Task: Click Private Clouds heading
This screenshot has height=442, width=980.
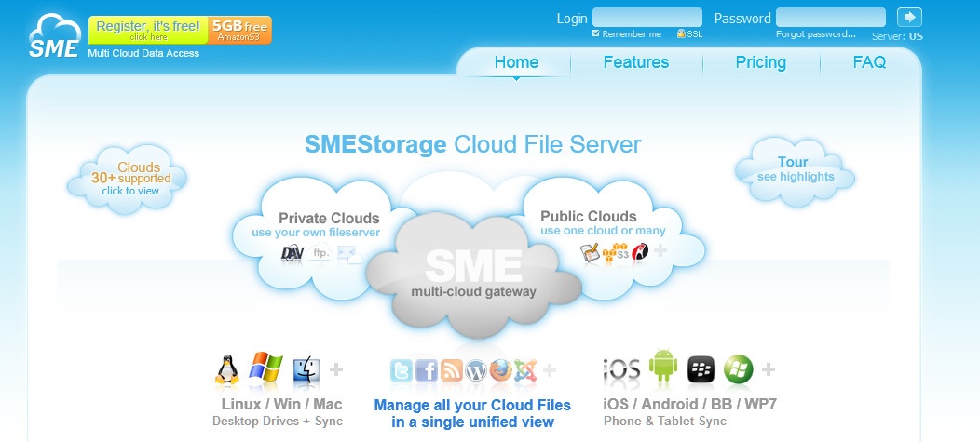Action: [329, 218]
